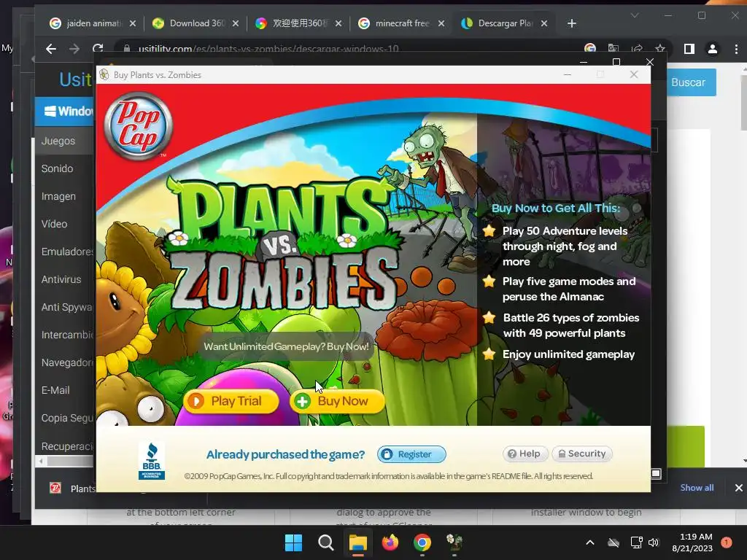Click the Plants vs. Zombies title-bar app icon

104,75
